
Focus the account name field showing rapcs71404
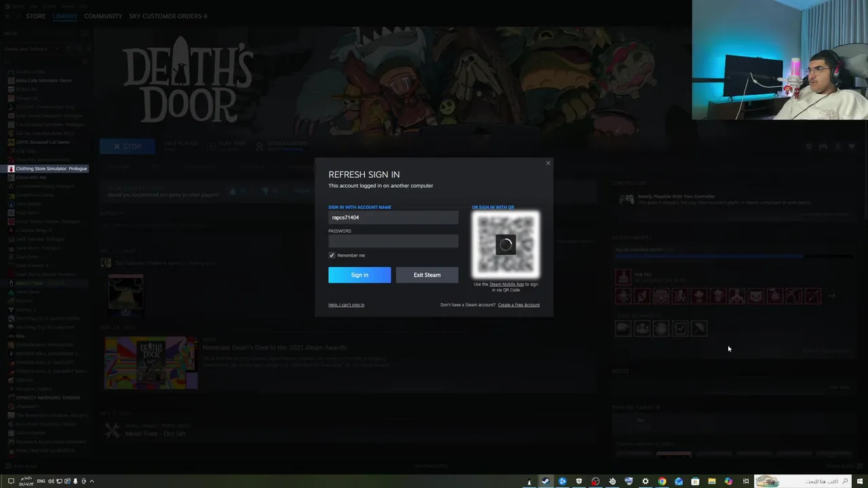click(393, 218)
